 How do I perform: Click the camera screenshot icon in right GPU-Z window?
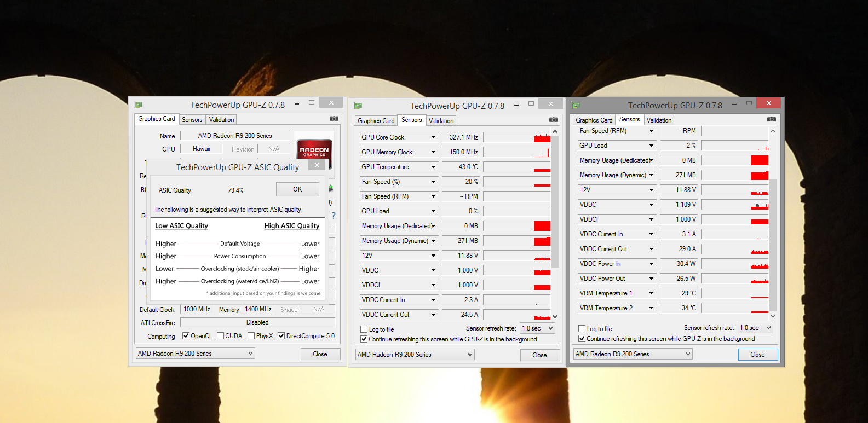(772, 119)
